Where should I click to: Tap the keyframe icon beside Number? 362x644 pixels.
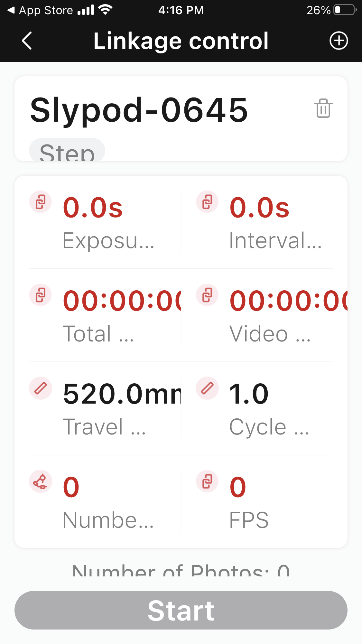coord(41,481)
